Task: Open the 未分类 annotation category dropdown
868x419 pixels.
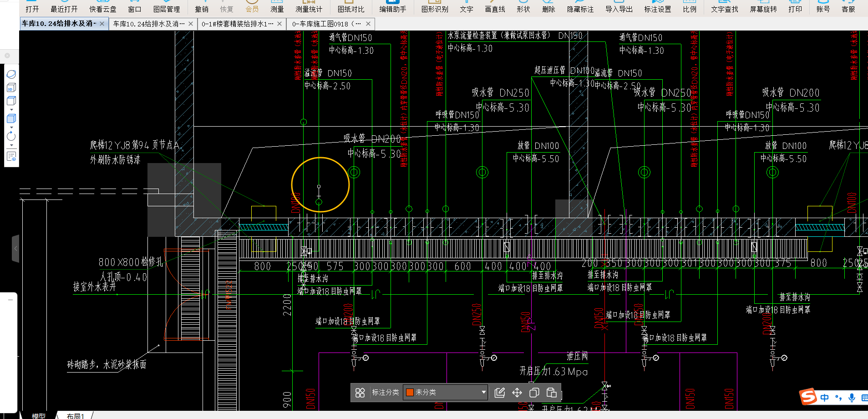Action: click(x=446, y=392)
